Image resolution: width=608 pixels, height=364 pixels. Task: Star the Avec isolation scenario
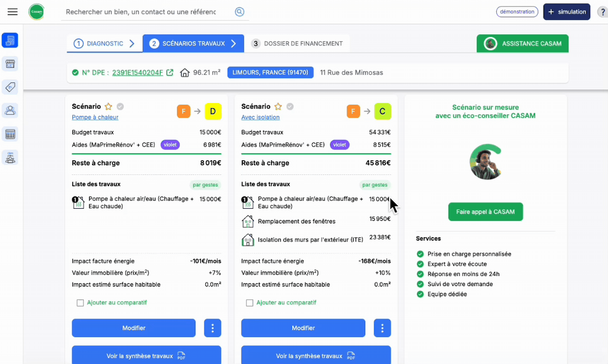coord(278,107)
